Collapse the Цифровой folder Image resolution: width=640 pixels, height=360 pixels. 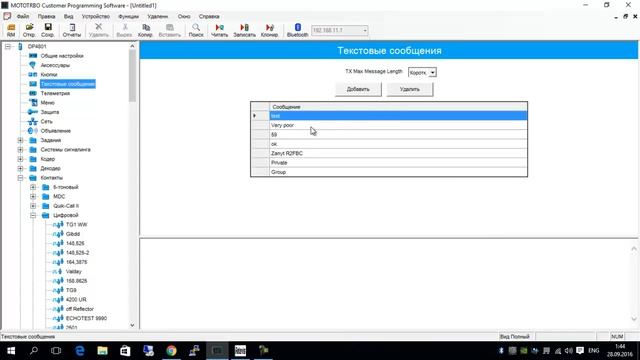click(x=33, y=216)
